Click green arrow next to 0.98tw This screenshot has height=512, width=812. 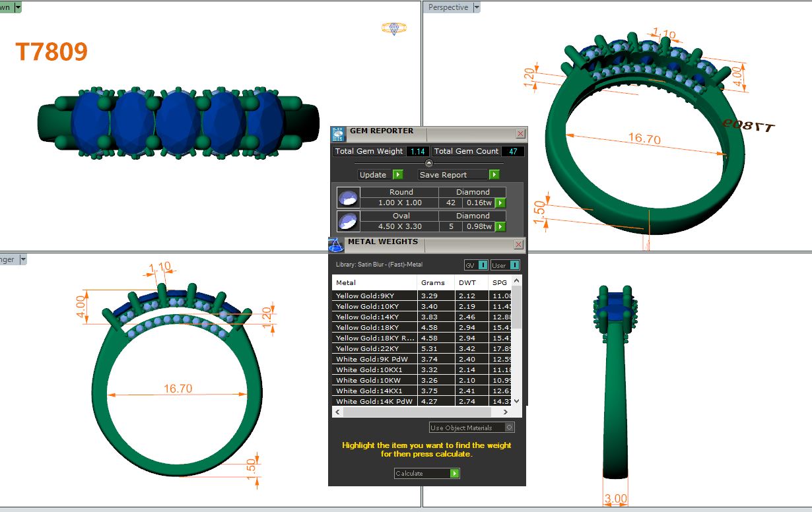(500, 227)
